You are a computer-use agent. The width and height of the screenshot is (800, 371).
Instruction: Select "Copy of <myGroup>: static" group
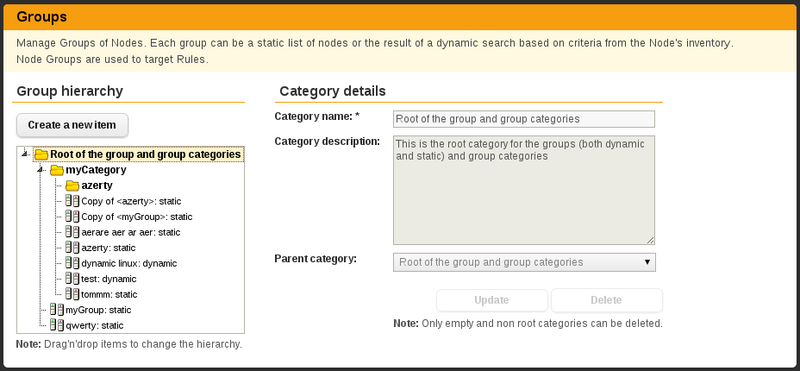[137, 217]
